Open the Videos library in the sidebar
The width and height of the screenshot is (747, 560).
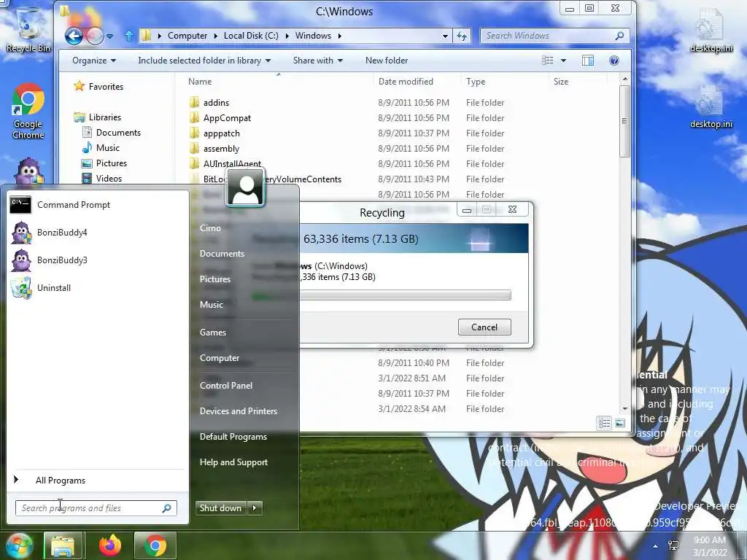(102, 178)
